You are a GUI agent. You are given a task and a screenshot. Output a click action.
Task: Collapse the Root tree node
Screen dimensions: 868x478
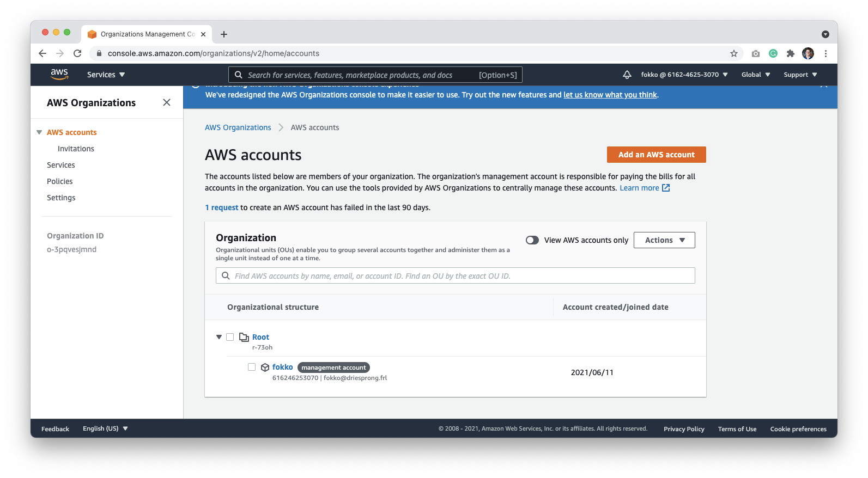click(x=219, y=337)
